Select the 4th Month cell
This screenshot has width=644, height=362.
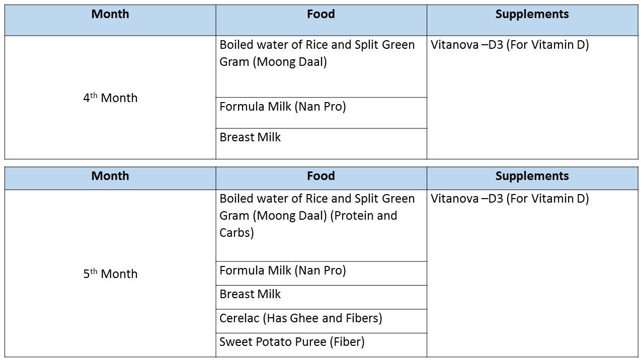pyautogui.click(x=110, y=98)
